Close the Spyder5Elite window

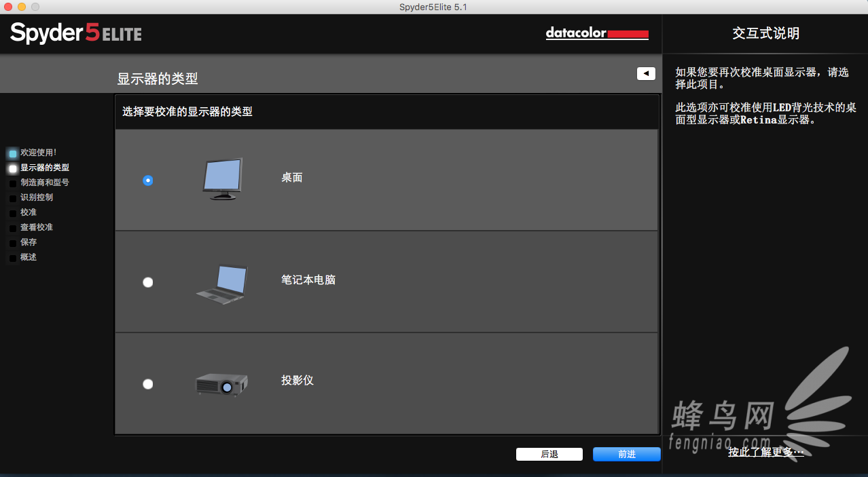click(x=8, y=7)
